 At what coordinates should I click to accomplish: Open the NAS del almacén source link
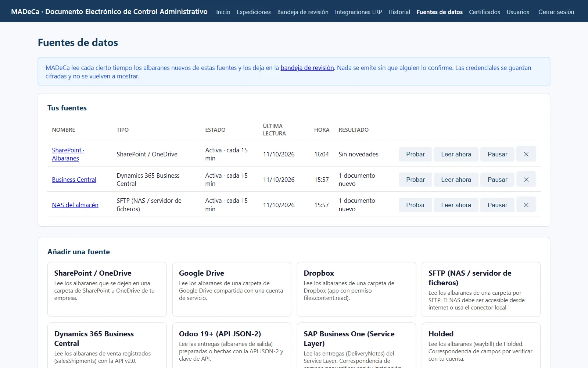pos(75,205)
